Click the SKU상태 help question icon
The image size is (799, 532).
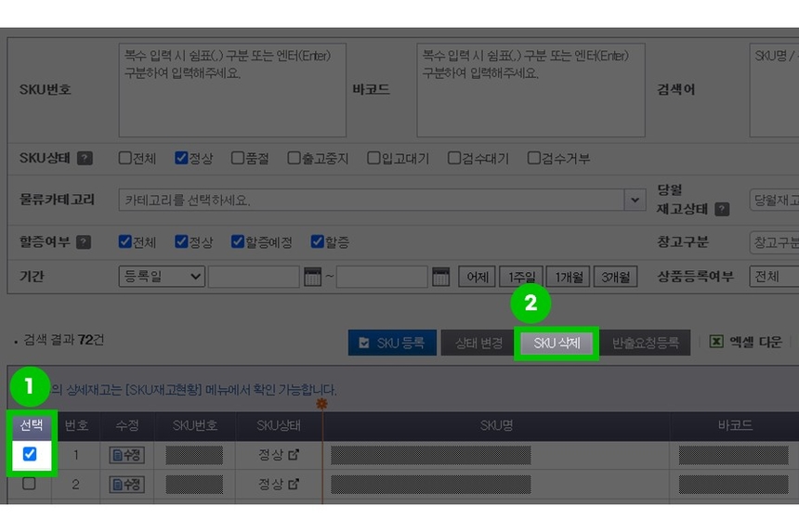click(x=85, y=159)
